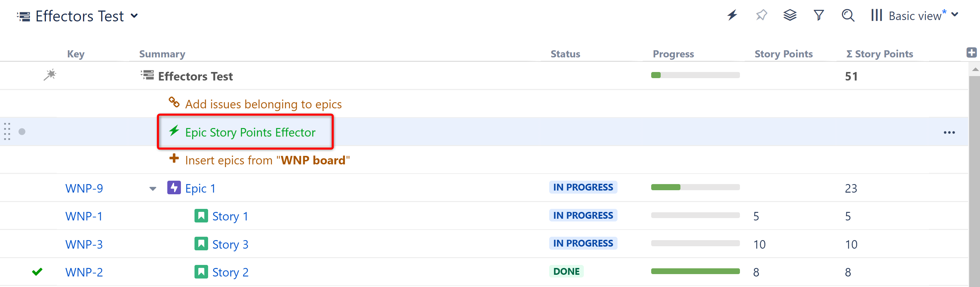This screenshot has width=980, height=287.
Task: Toggle the row selection dot on effector row
Action: click(22, 131)
